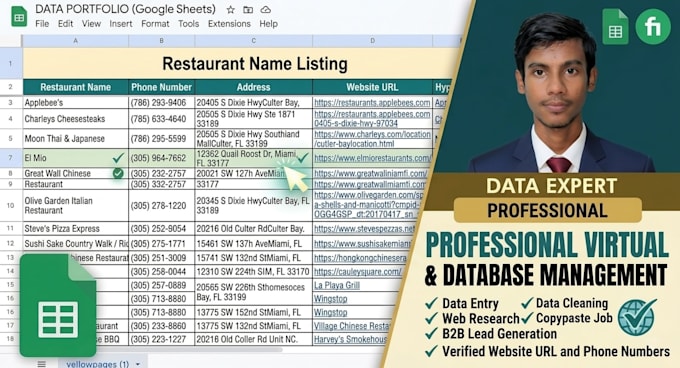
Task: Select the Moon Thai & Japanese cell
Action: (75, 139)
